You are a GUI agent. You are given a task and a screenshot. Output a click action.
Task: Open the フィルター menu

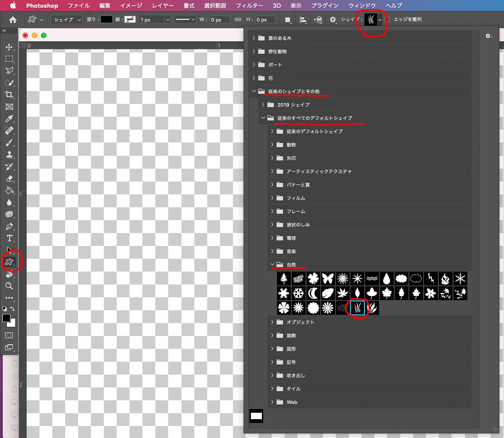[249, 6]
